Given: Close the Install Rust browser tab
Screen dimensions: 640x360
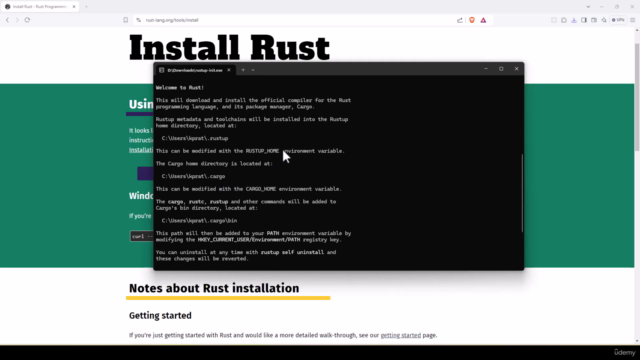Looking at the screenshot, I should (74, 7).
